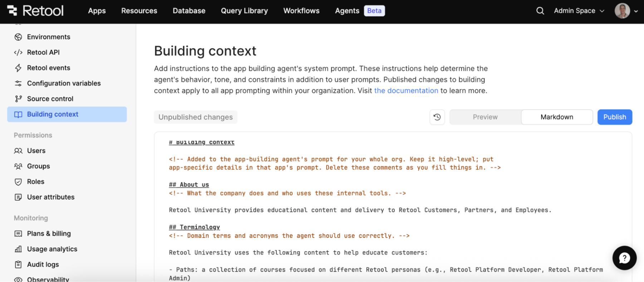Open the Users permissions page
This screenshot has height=282, width=644.
click(36, 151)
